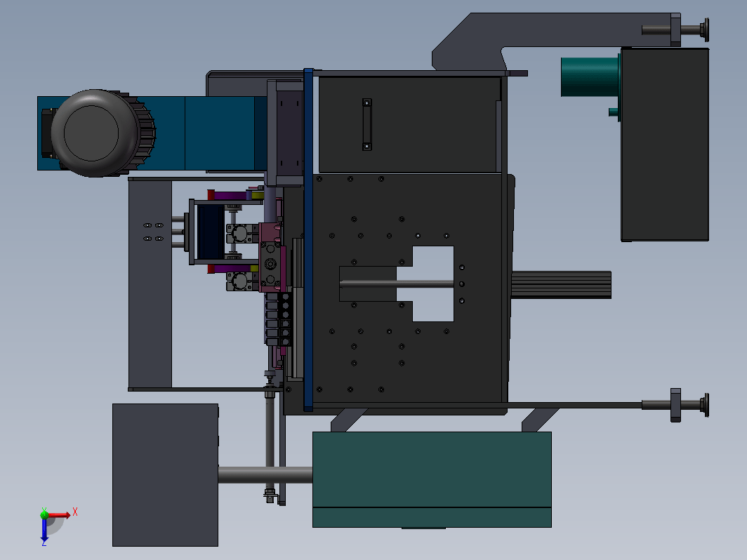Select the gray side panel with slotted holes
Image resolution: width=747 pixels, height=560 pixels.
(x=150, y=284)
